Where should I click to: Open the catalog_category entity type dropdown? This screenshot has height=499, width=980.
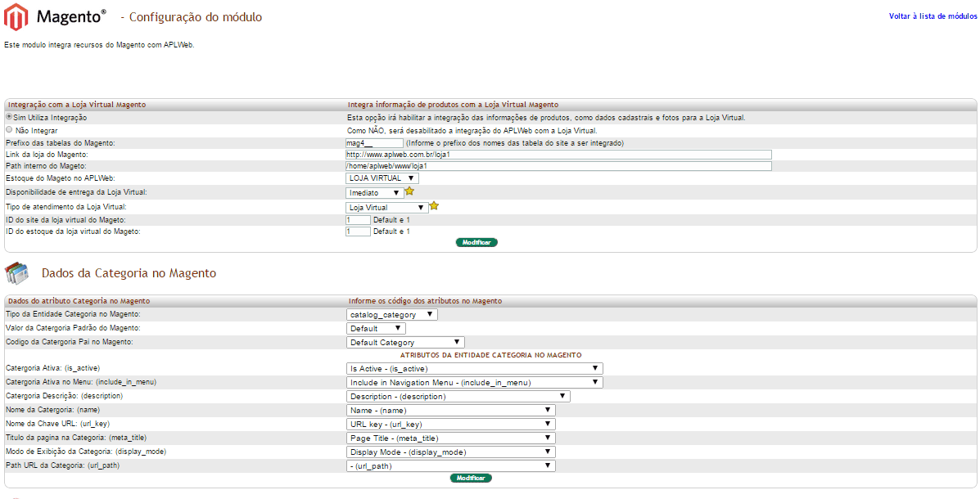[x=392, y=315]
